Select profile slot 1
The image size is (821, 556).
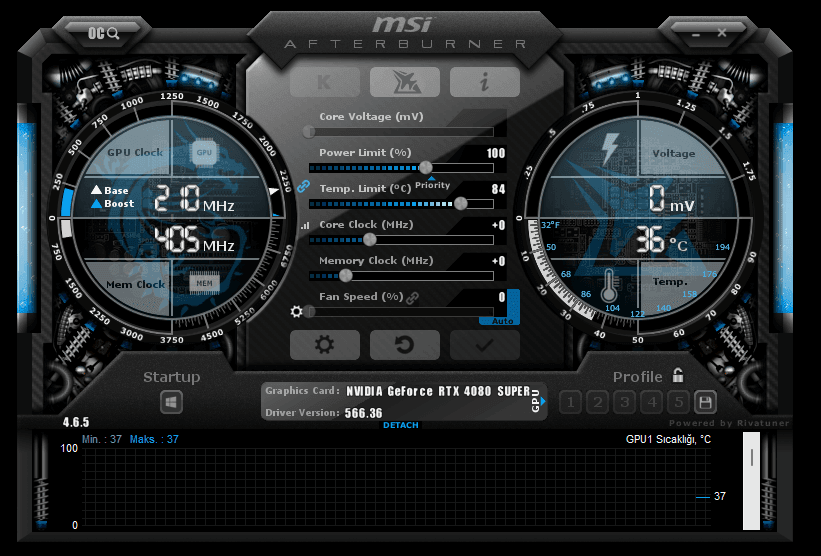tap(571, 402)
